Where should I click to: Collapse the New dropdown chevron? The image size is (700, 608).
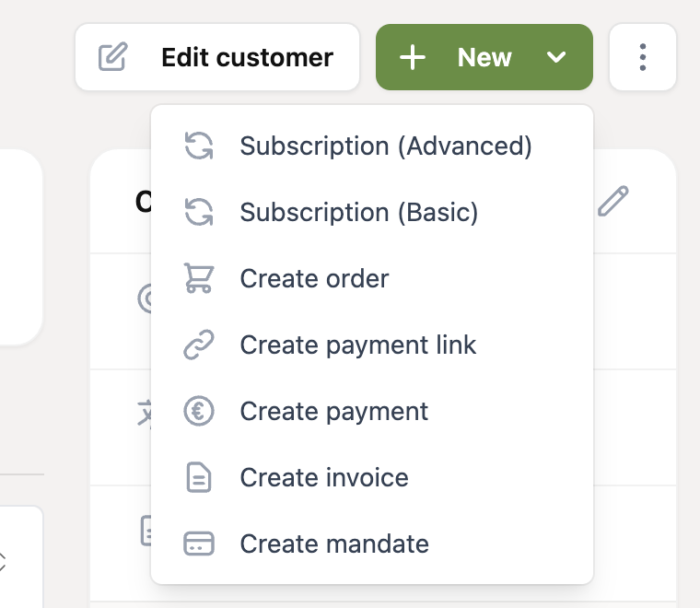pyautogui.click(x=556, y=57)
